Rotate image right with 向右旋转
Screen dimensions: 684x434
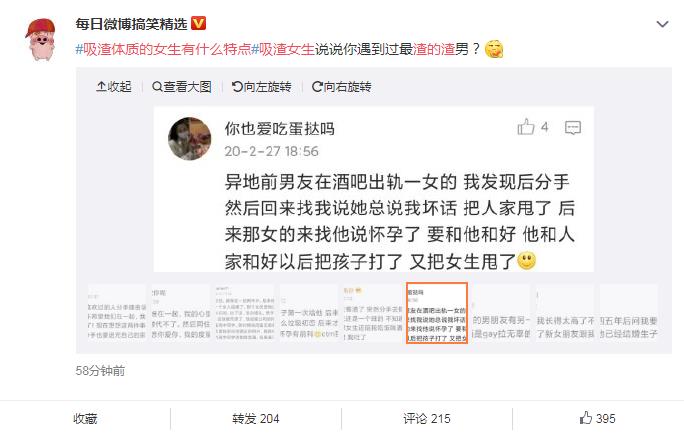[342, 87]
